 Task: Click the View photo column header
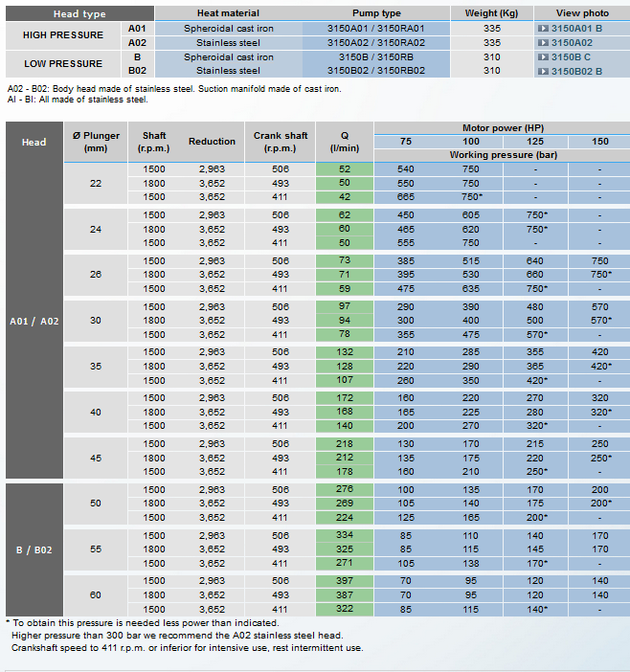point(581,13)
